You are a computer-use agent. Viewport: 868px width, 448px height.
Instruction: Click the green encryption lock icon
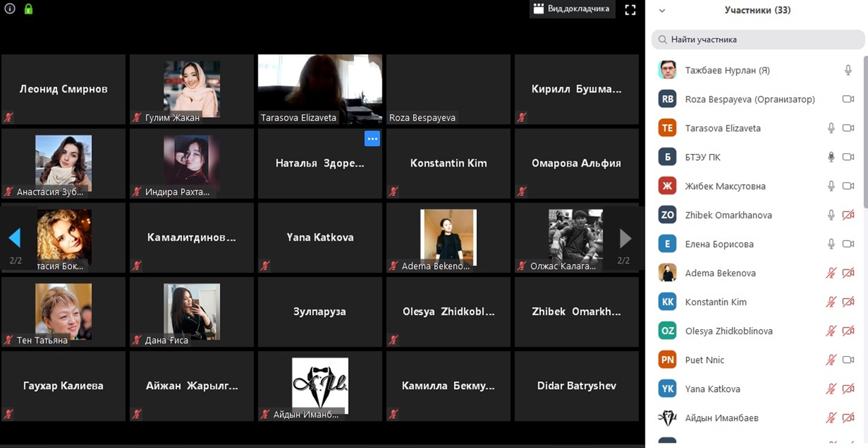28,9
